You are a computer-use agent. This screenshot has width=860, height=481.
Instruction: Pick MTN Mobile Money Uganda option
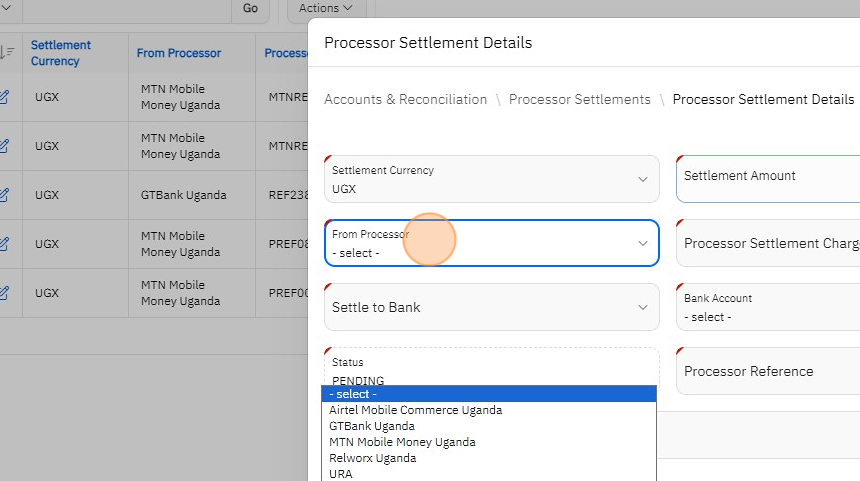coord(402,442)
